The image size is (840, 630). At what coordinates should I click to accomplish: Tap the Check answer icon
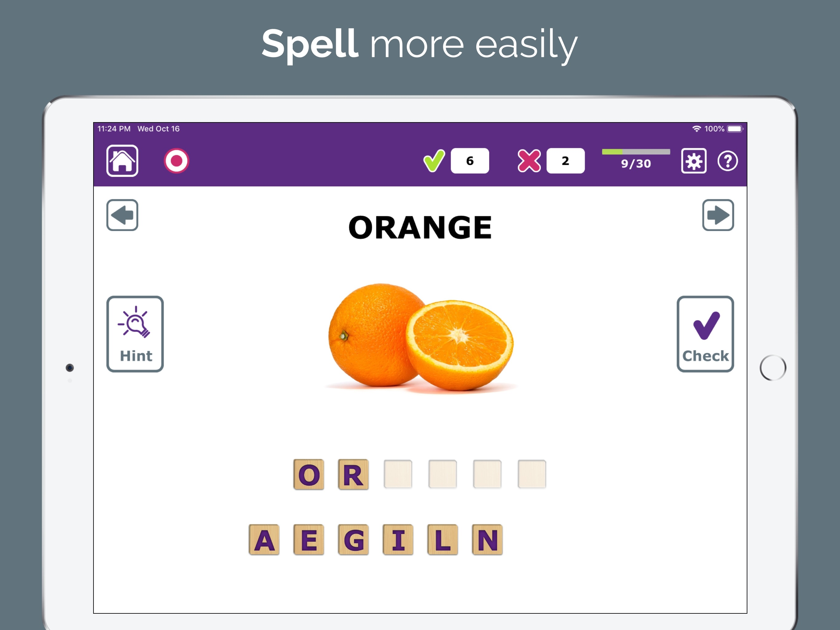click(x=705, y=334)
